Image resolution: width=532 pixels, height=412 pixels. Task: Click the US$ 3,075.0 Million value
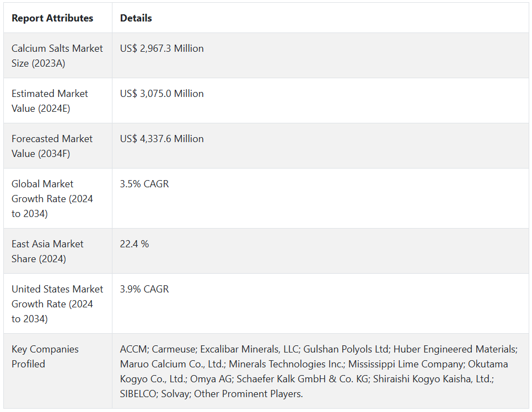click(x=162, y=94)
